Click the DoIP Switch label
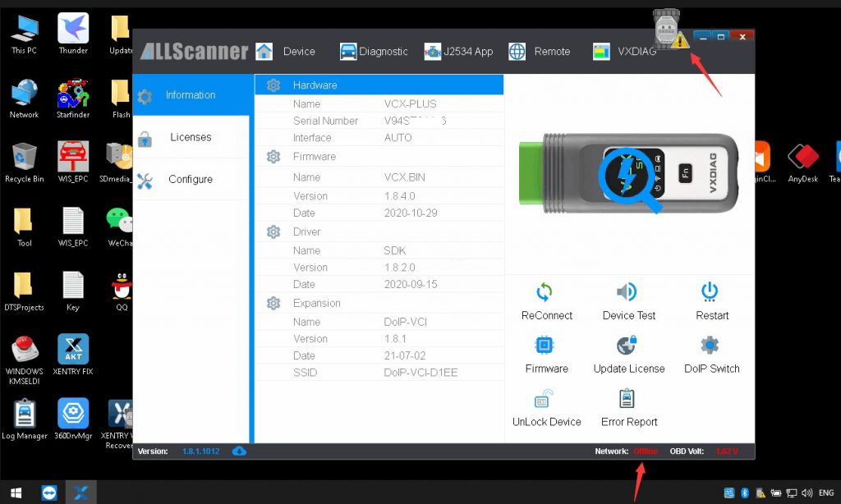 [712, 369]
